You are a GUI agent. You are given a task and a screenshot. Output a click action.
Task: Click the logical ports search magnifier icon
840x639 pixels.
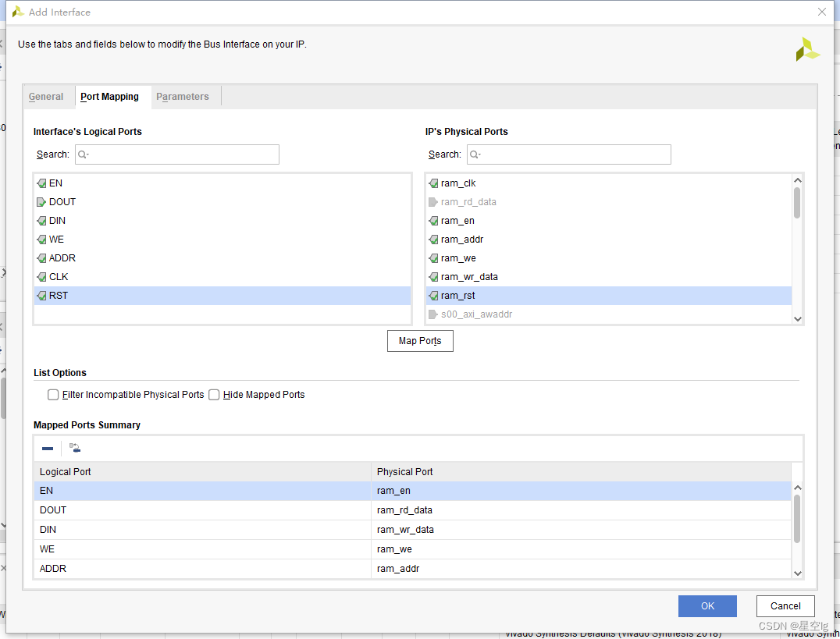(x=83, y=154)
